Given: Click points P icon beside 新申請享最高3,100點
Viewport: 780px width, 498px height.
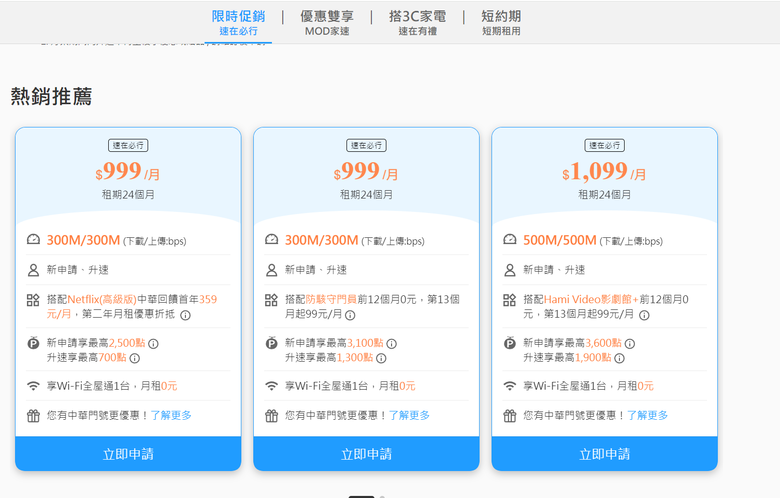Looking at the screenshot, I should point(272,343).
